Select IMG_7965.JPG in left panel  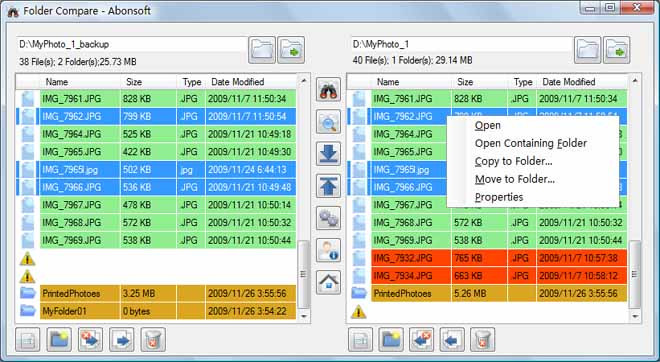(x=72, y=152)
